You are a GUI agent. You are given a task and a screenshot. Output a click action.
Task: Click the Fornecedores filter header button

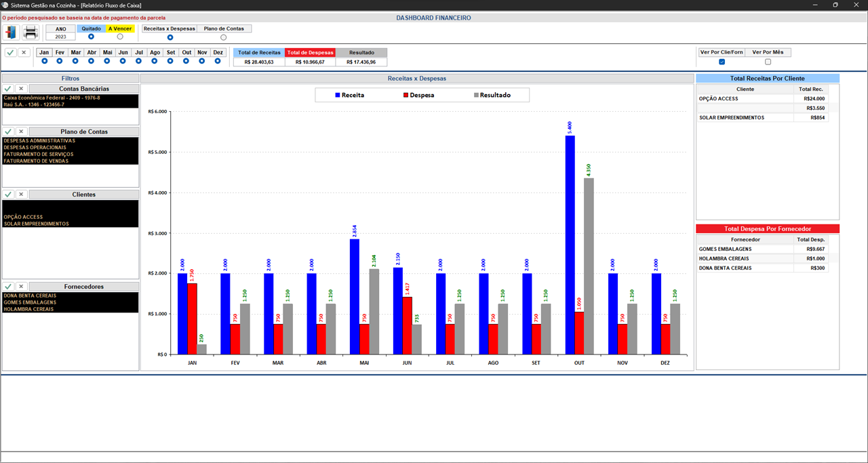pyautogui.click(x=84, y=287)
